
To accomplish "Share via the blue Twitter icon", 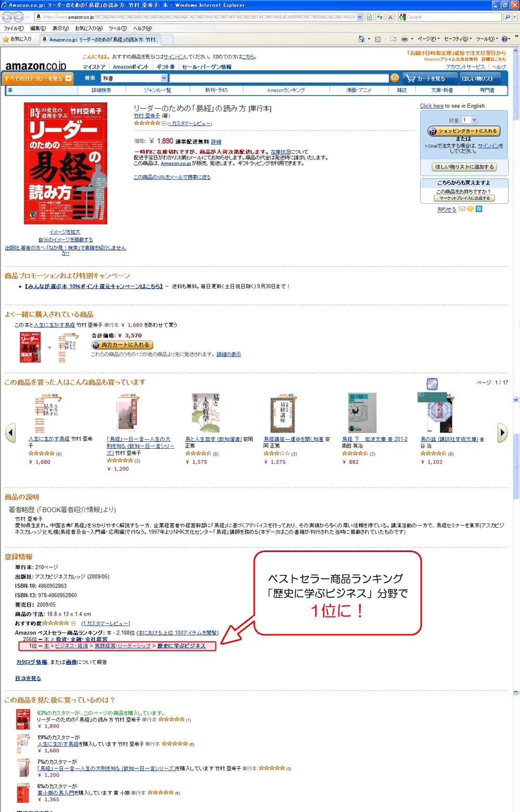I will point(479,209).
